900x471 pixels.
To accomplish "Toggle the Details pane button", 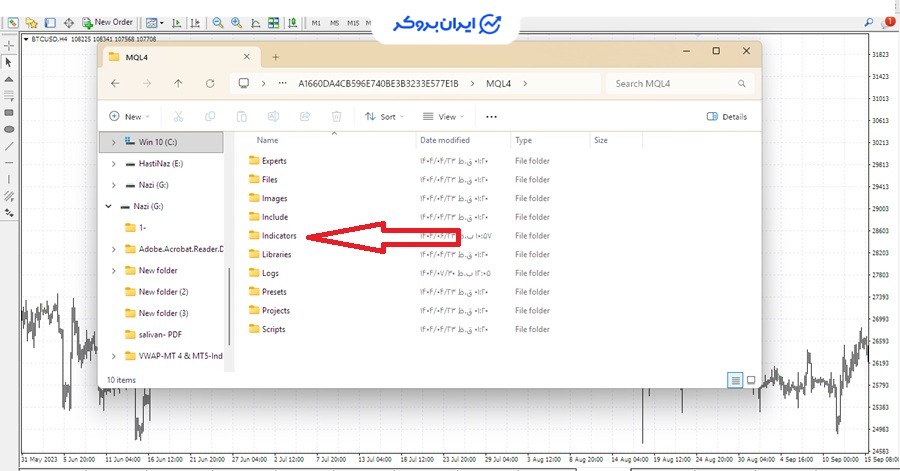I will (x=727, y=117).
